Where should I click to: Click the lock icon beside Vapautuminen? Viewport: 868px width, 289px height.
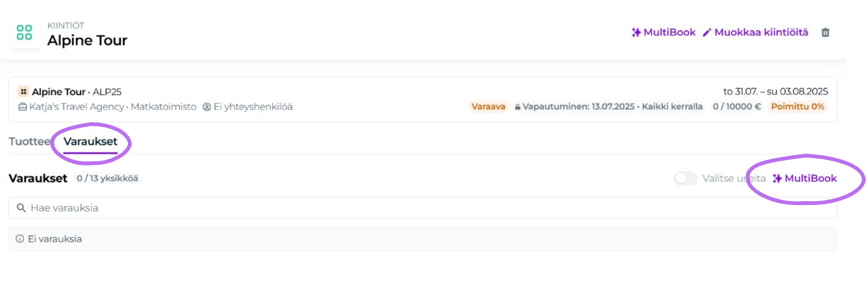(x=518, y=107)
